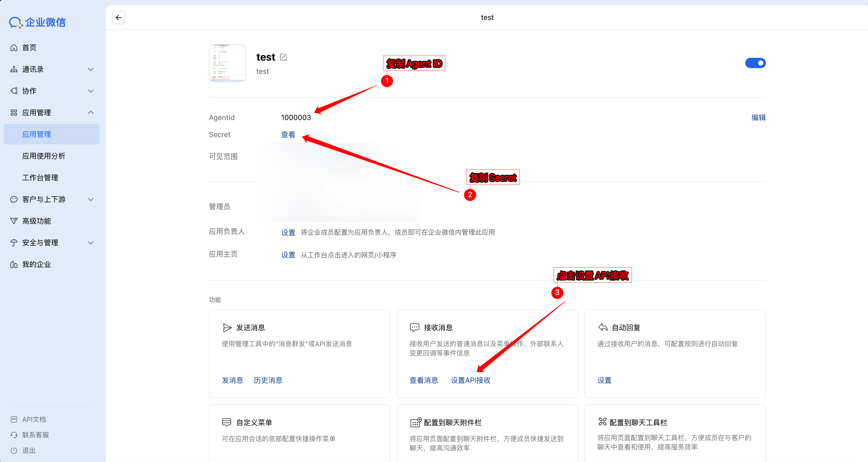Image resolution: width=868 pixels, height=462 pixels.
Task: Click the 企业微信 logo
Action: pos(37,22)
